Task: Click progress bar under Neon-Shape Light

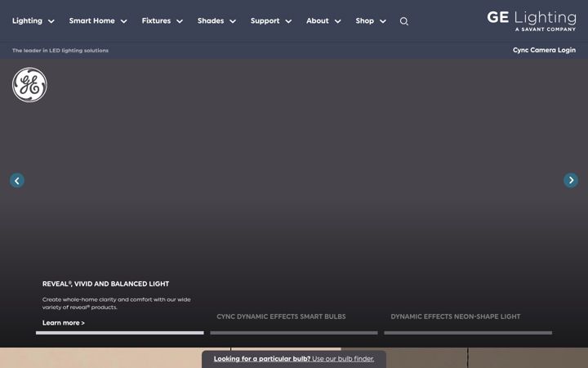Action: 468,333
